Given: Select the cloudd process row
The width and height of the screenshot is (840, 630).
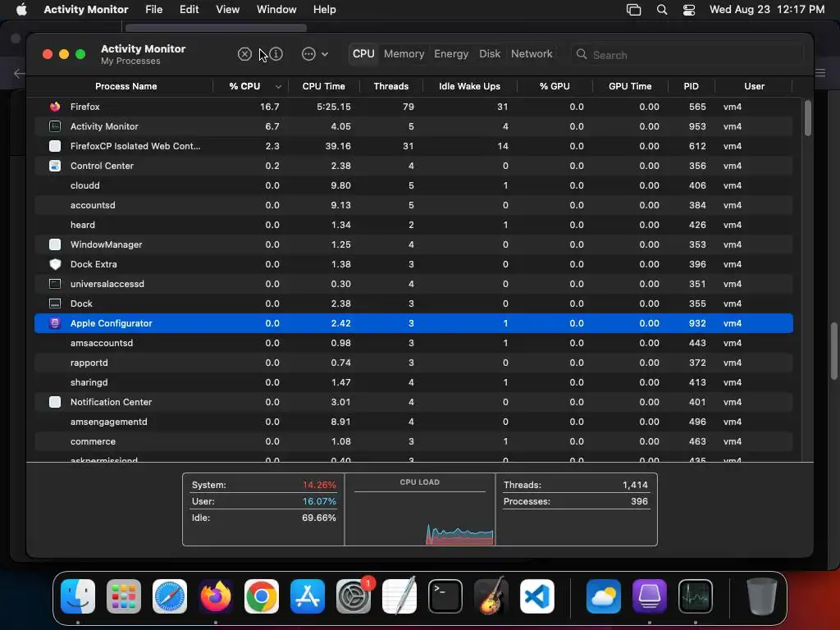Looking at the screenshot, I should 413,185.
